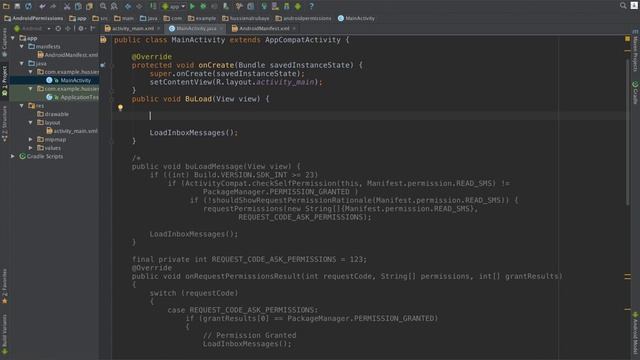640x360 pixels.
Task: Click the Copy toolbar icon
Action: (78, 6)
